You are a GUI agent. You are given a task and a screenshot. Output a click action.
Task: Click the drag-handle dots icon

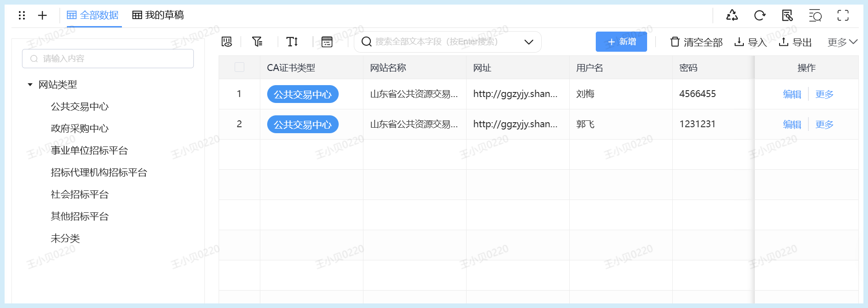pos(22,16)
